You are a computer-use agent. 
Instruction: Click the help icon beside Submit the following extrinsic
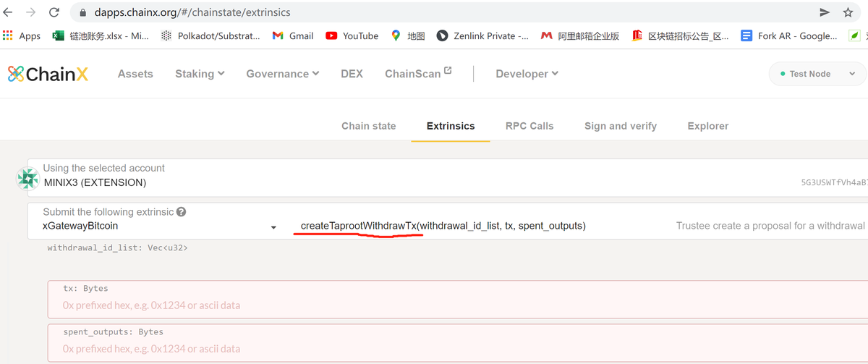[x=181, y=212]
